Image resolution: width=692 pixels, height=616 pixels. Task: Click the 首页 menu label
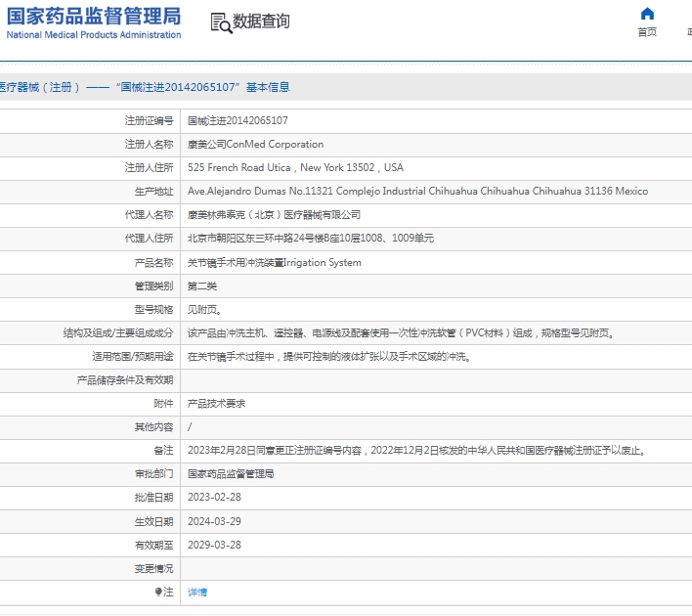647,32
